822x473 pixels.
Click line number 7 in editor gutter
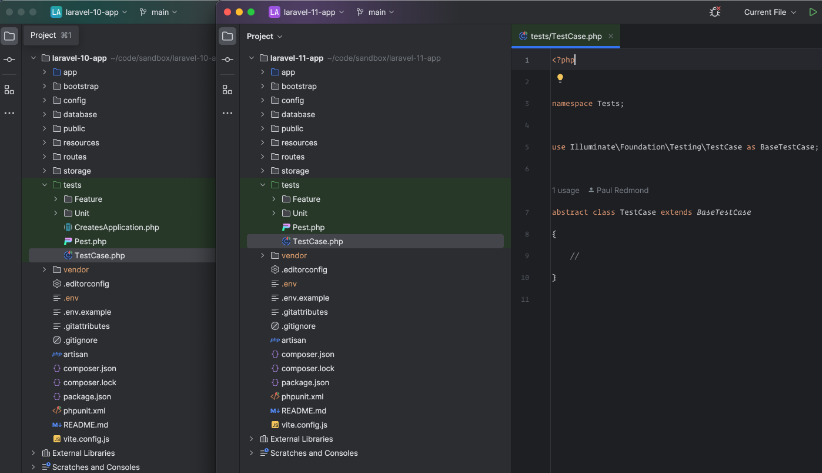(x=526, y=212)
